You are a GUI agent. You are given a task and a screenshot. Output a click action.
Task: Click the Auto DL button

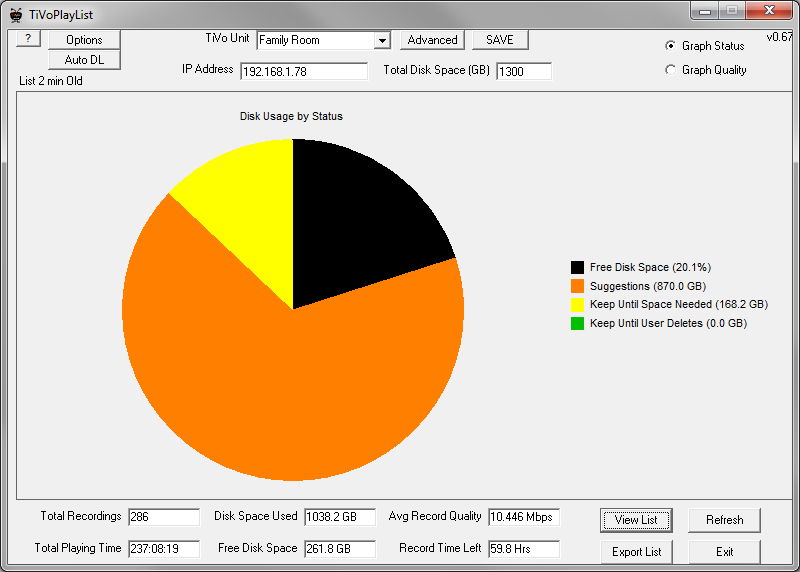(x=84, y=60)
